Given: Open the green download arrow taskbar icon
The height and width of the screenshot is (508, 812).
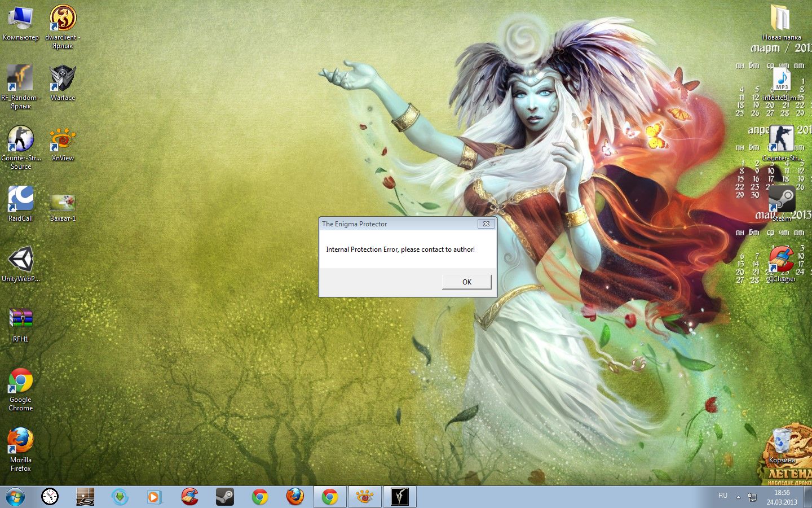Looking at the screenshot, I should click(120, 497).
